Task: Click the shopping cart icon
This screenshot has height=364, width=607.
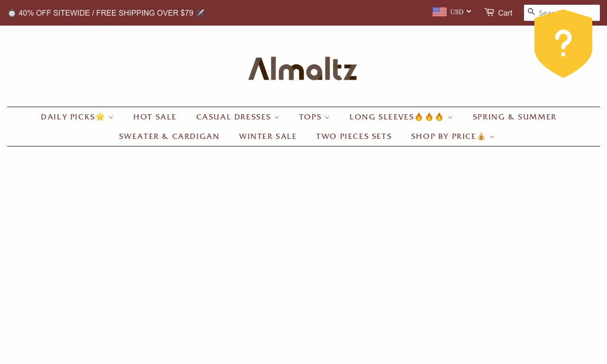Action: [x=489, y=12]
